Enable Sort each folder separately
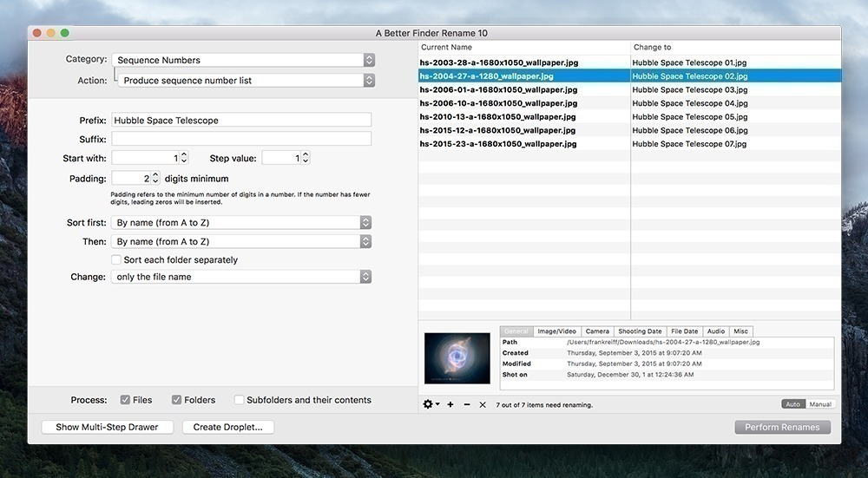Image resolution: width=868 pixels, height=478 pixels. coord(116,259)
